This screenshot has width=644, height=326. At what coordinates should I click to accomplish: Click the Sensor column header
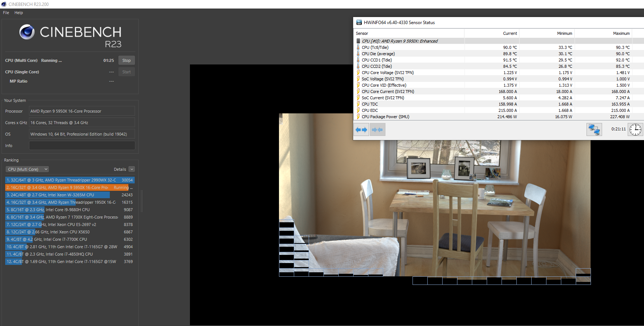point(409,33)
